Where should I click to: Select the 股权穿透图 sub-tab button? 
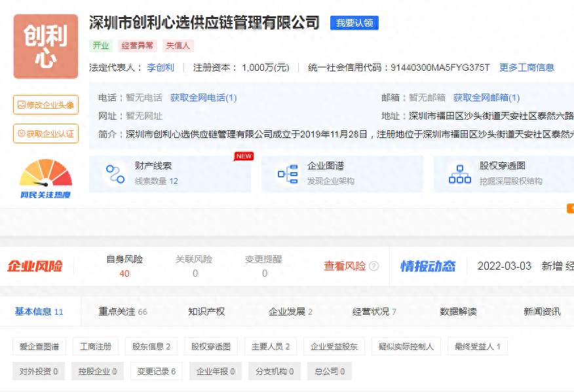click(x=211, y=346)
